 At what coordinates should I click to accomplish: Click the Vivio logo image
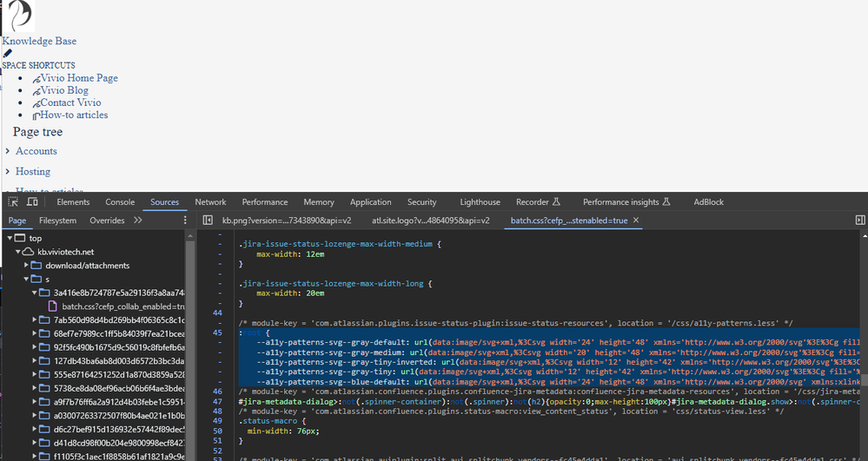[x=19, y=16]
